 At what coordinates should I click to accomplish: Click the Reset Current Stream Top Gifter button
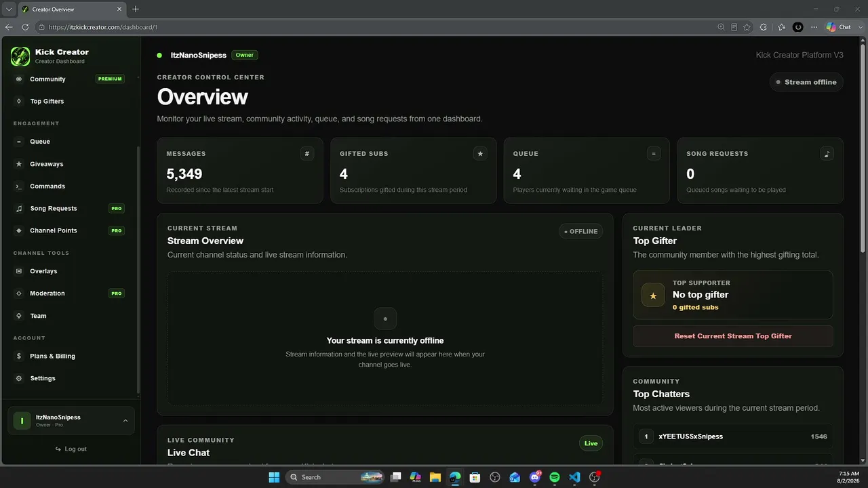point(733,336)
